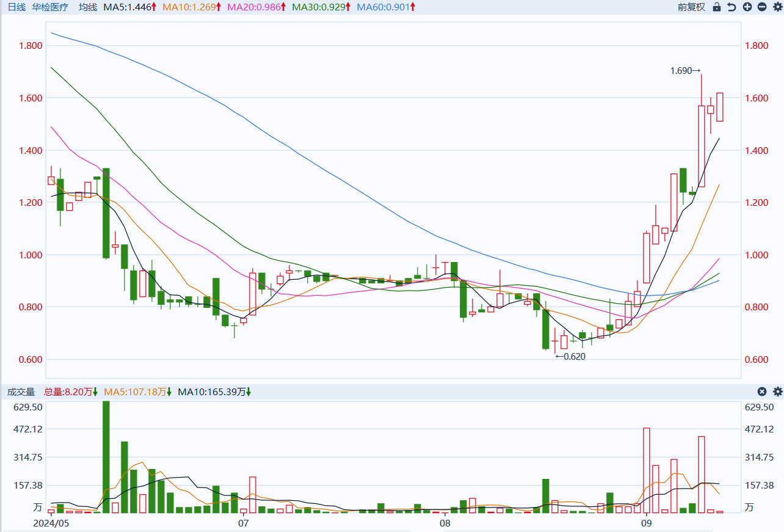Image resolution: width=784 pixels, height=532 pixels.
Task: Click the 314.75 label on the right volume axis
Action: pos(760,457)
